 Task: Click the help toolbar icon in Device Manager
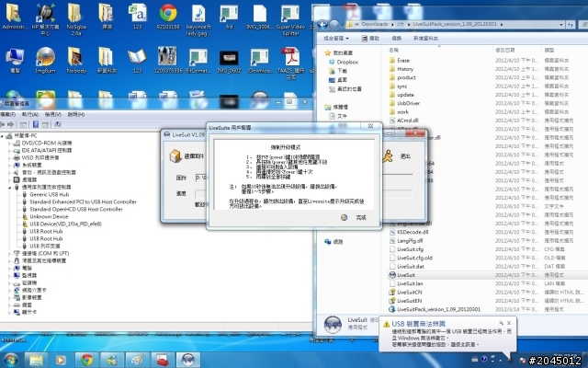click(x=36, y=124)
